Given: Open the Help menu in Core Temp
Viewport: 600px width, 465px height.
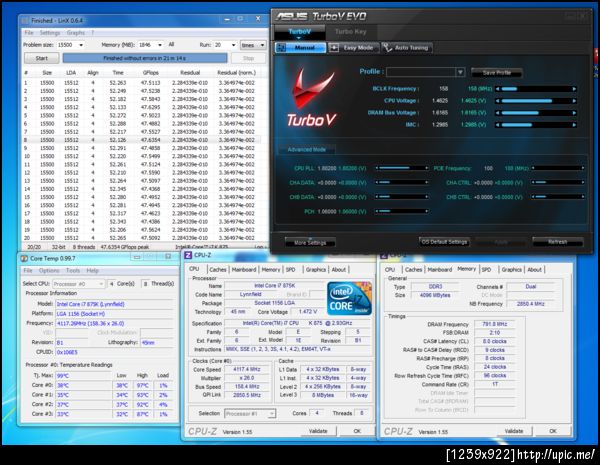Looking at the screenshot, I should 93,271.
